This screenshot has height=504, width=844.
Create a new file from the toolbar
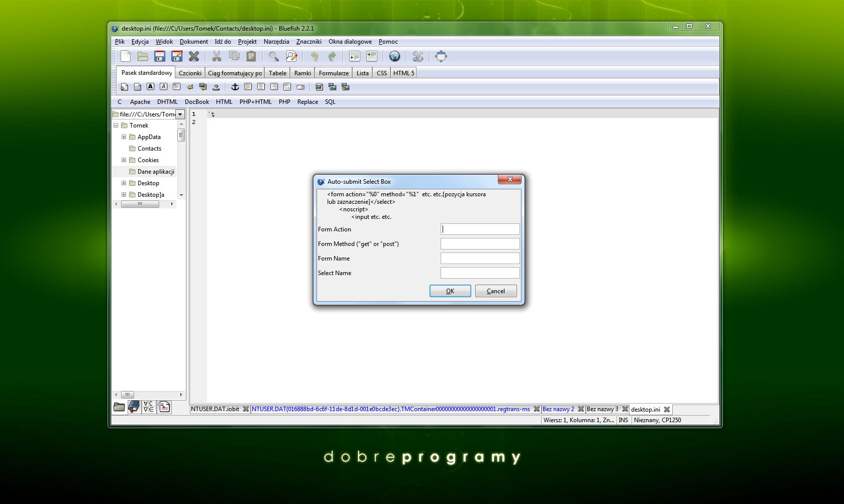click(x=126, y=56)
